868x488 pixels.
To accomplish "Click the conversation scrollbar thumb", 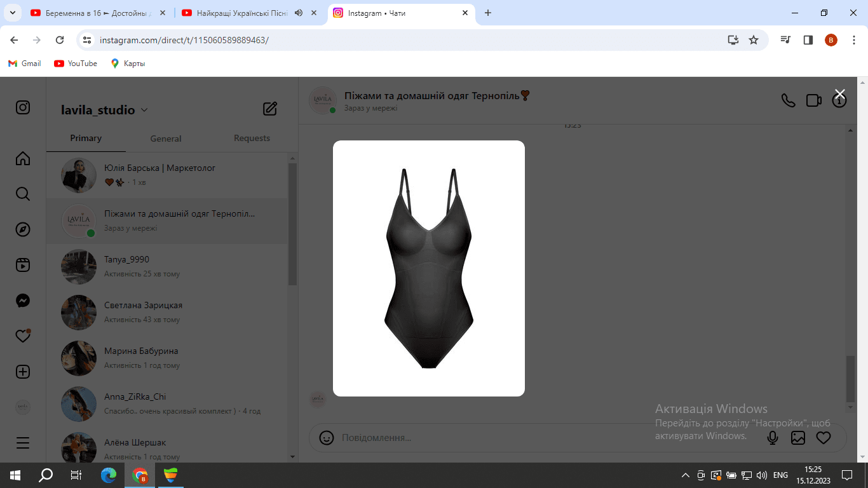I will click(x=851, y=379).
